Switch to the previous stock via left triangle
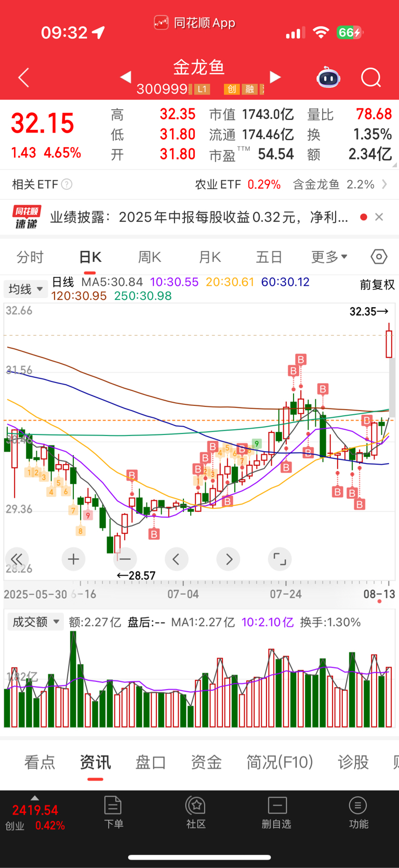Screen dimensions: 399x868 (126, 77)
